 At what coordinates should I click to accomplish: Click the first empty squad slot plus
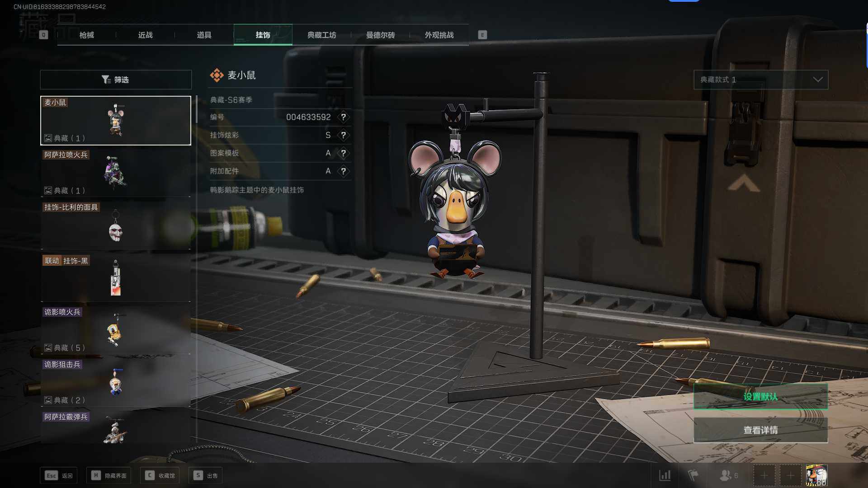tap(764, 475)
